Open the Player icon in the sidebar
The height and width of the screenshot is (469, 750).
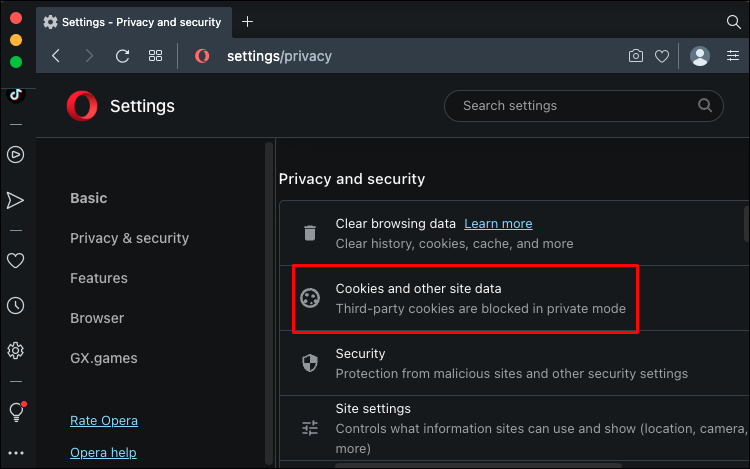pos(15,154)
